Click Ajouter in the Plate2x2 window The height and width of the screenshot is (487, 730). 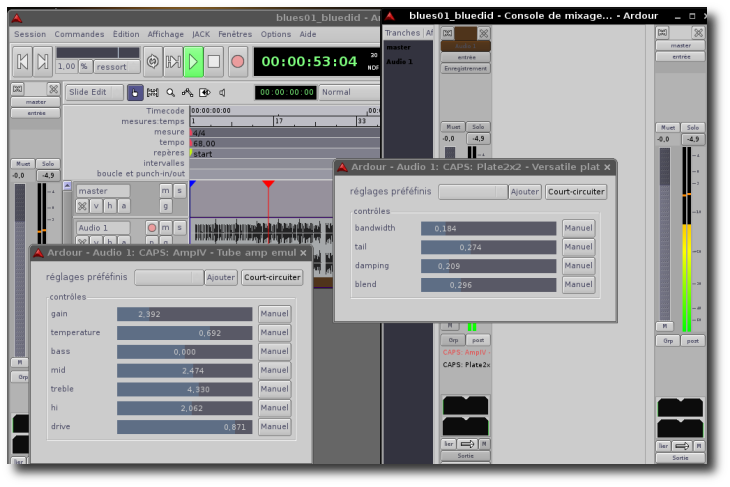coord(525,192)
